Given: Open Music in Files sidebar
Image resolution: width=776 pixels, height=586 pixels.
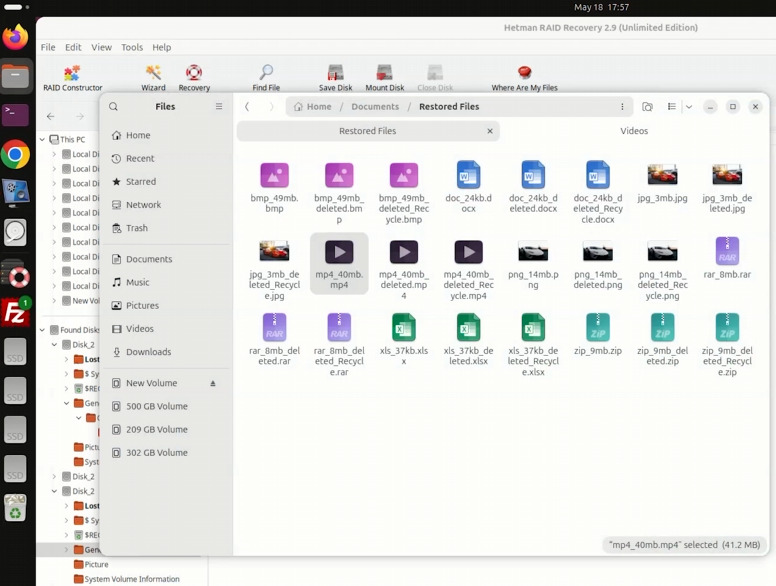Looking at the screenshot, I should 166,282.
